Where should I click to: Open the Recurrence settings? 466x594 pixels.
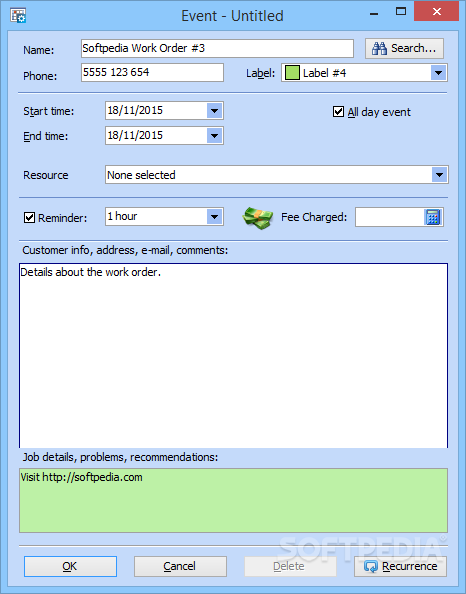click(x=400, y=566)
